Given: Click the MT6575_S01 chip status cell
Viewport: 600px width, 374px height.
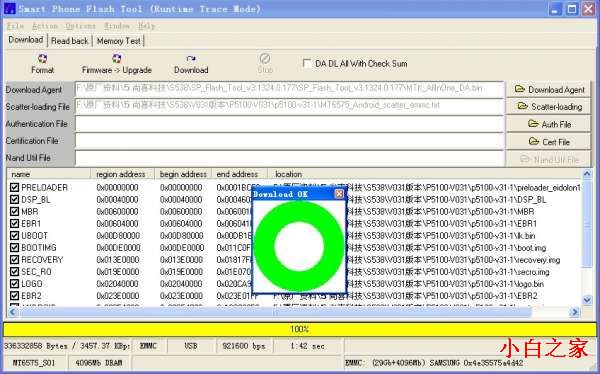Looking at the screenshot, I should click(34, 363).
